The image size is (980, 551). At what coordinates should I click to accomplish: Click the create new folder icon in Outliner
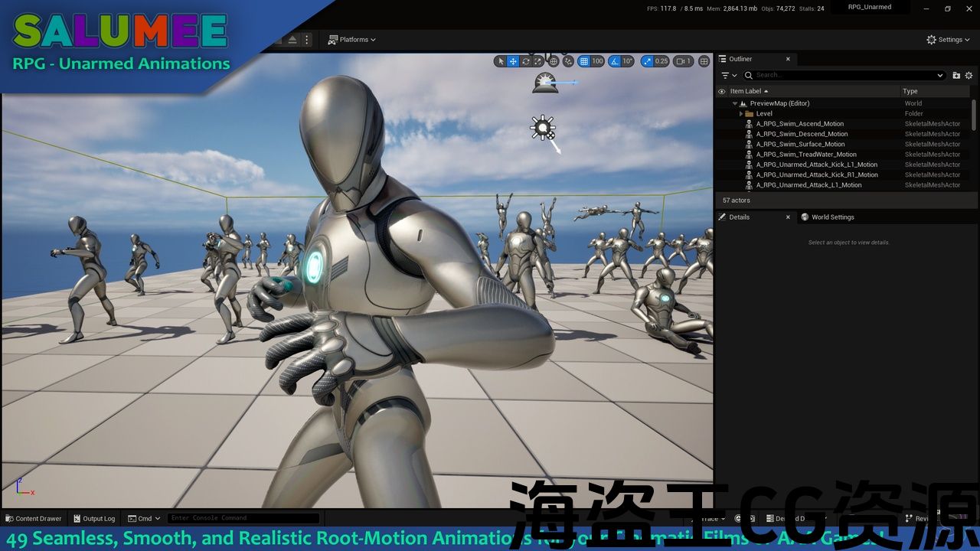coord(956,75)
